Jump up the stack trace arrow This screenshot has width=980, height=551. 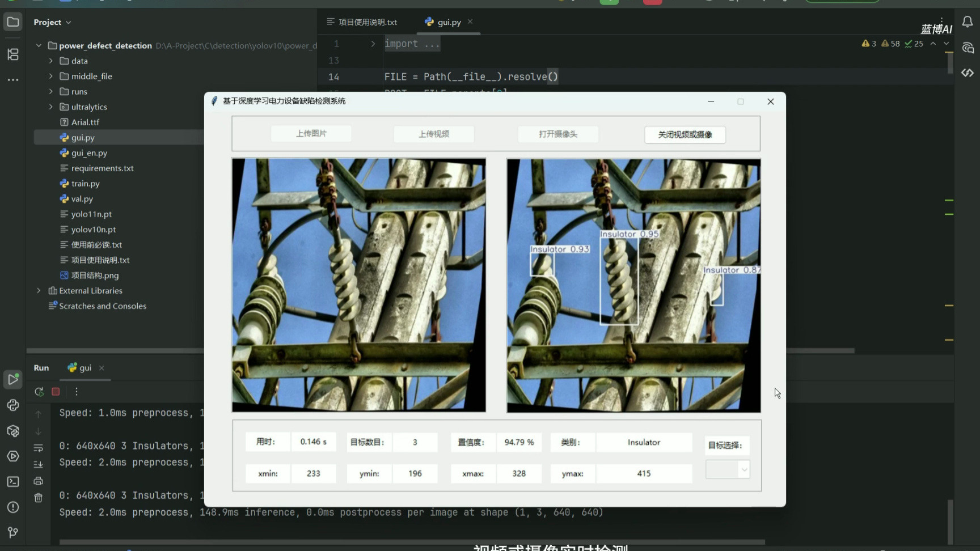(x=38, y=414)
